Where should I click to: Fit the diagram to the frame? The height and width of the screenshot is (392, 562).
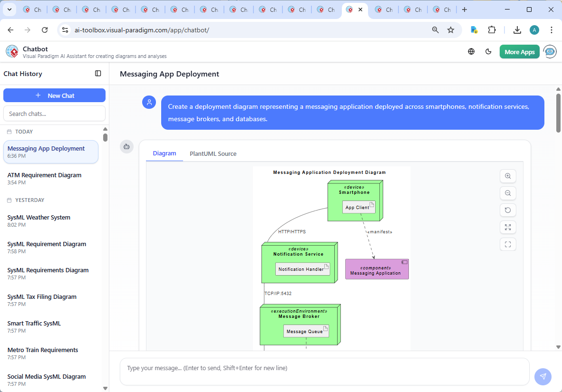tap(508, 244)
